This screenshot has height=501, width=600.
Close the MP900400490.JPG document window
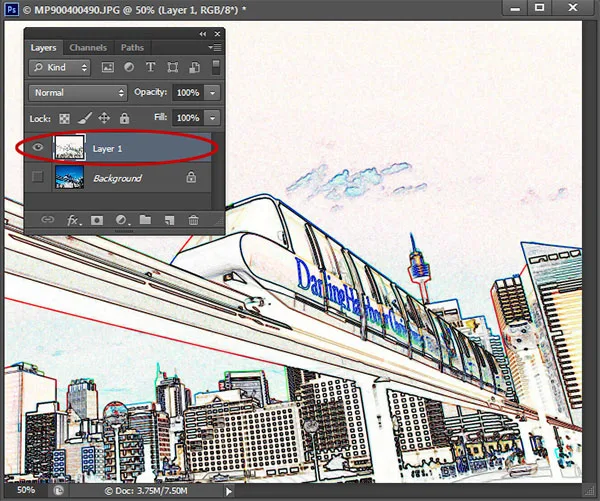click(x=573, y=8)
